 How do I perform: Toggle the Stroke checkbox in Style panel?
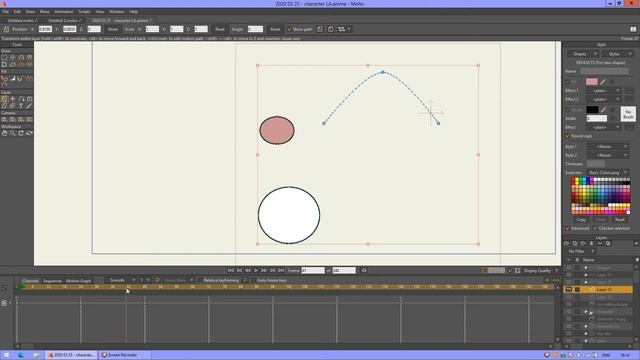point(567,110)
